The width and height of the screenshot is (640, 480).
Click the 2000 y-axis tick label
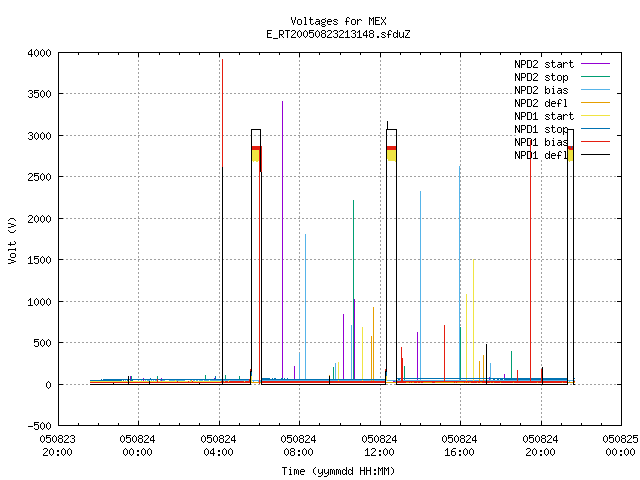[x=39, y=219]
